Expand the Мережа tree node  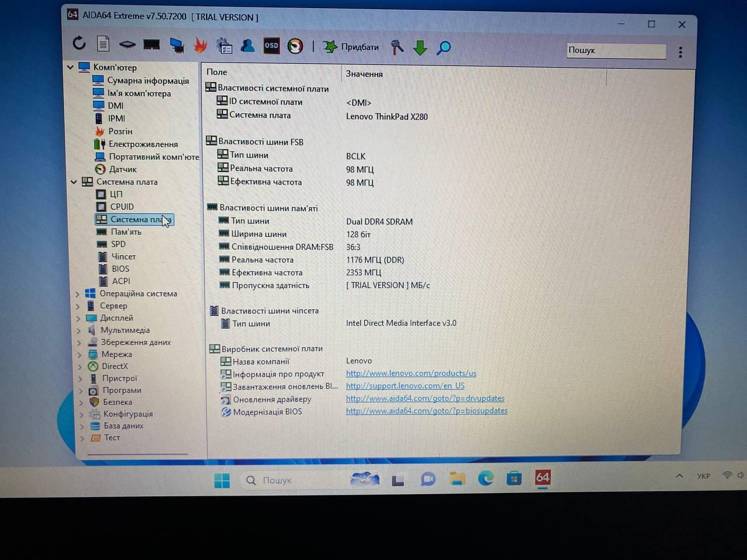point(80,355)
